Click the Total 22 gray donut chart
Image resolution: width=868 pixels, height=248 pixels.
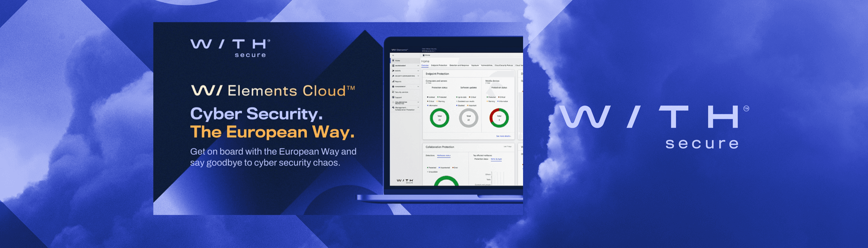click(x=469, y=118)
